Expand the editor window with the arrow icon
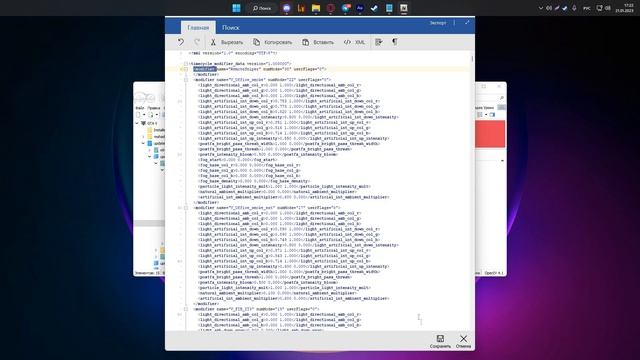This screenshot has width=640, height=360. [x=467, y=23]
